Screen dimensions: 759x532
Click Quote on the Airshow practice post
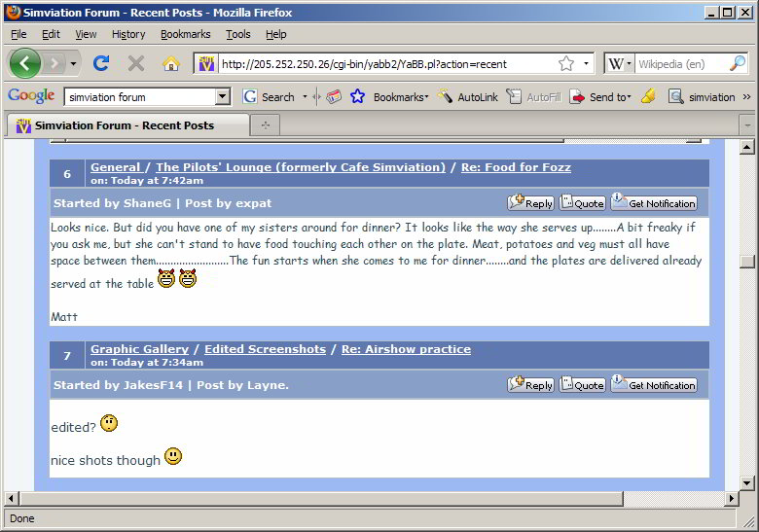[582, 385]
